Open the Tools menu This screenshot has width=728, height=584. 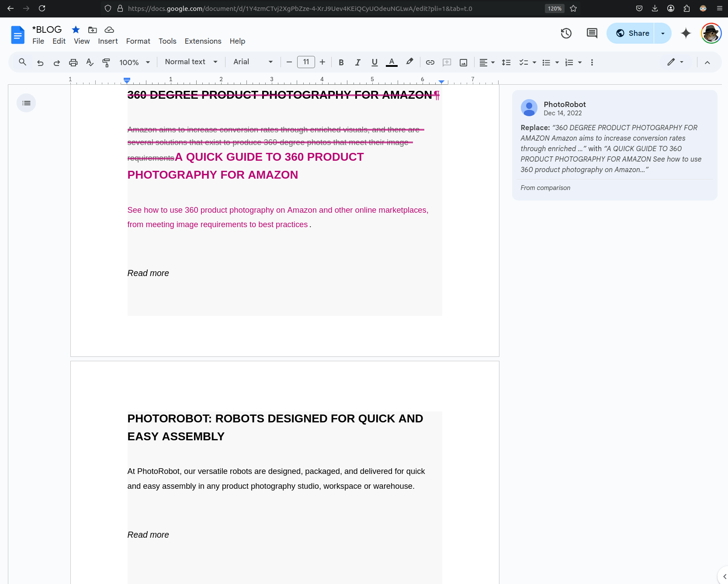[x=167, y=41]
